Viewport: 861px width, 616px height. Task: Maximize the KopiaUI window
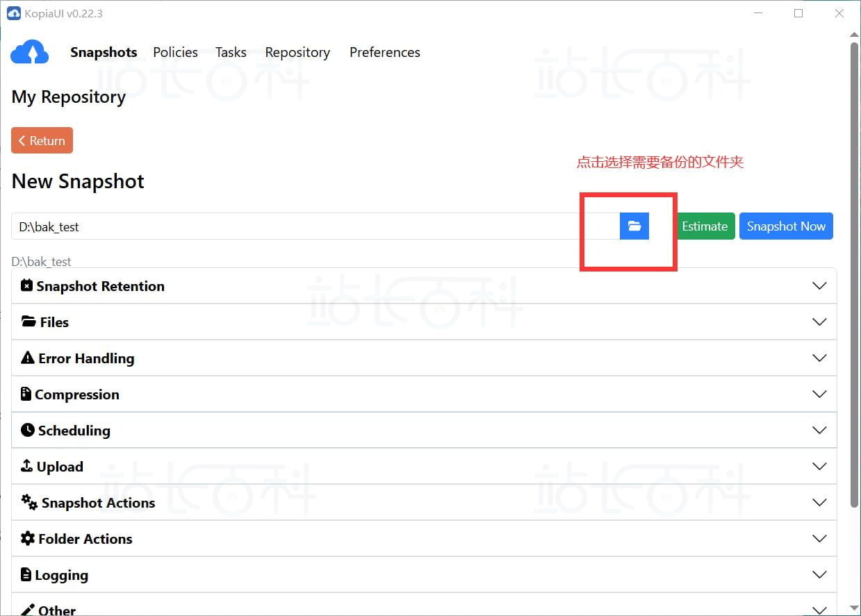click(798, 13)
